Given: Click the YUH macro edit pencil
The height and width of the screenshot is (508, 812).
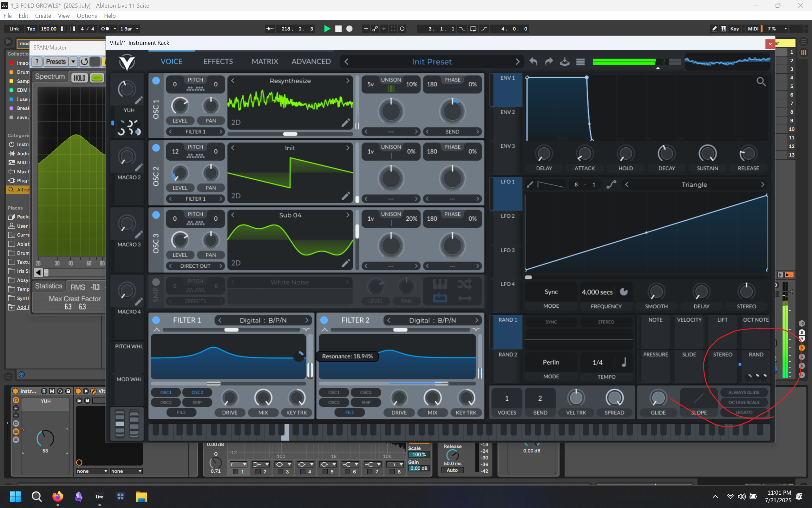Looking at the screenshot, I should [x=139, y=100].
